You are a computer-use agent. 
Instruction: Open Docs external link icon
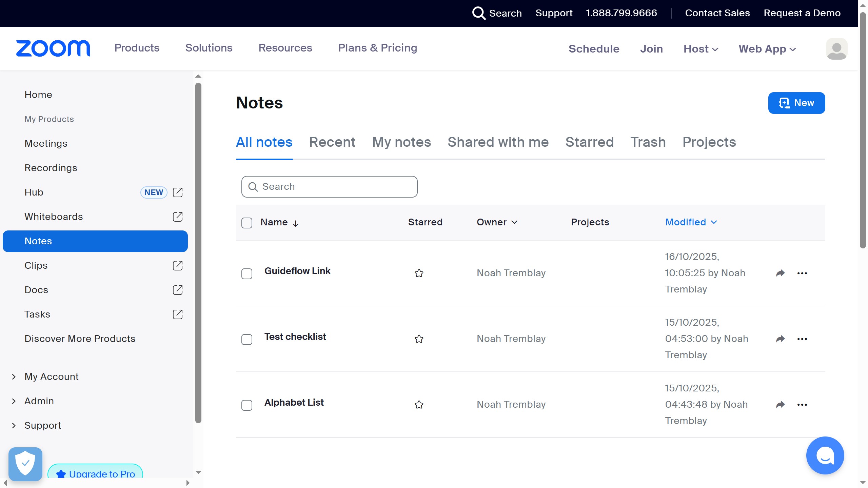[x=178, y=290]
